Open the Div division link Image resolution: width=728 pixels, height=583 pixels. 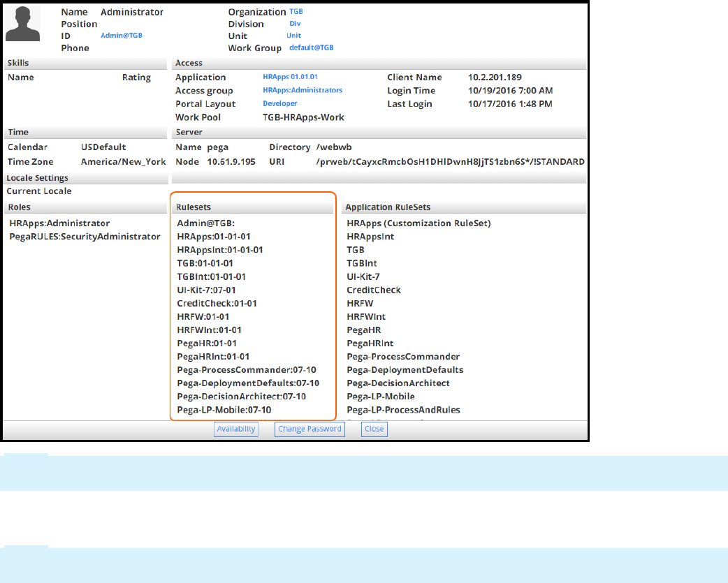click(x=295, y=24)
